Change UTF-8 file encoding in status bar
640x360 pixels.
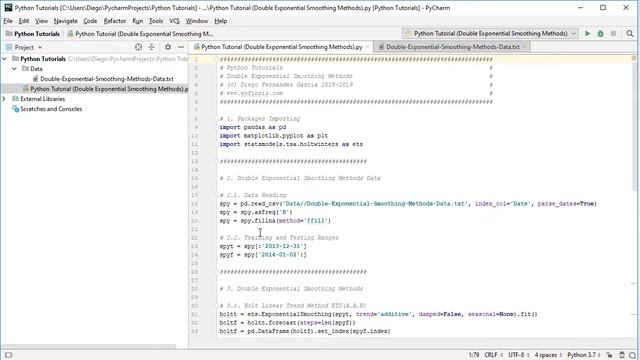click(x=518, y=355)
